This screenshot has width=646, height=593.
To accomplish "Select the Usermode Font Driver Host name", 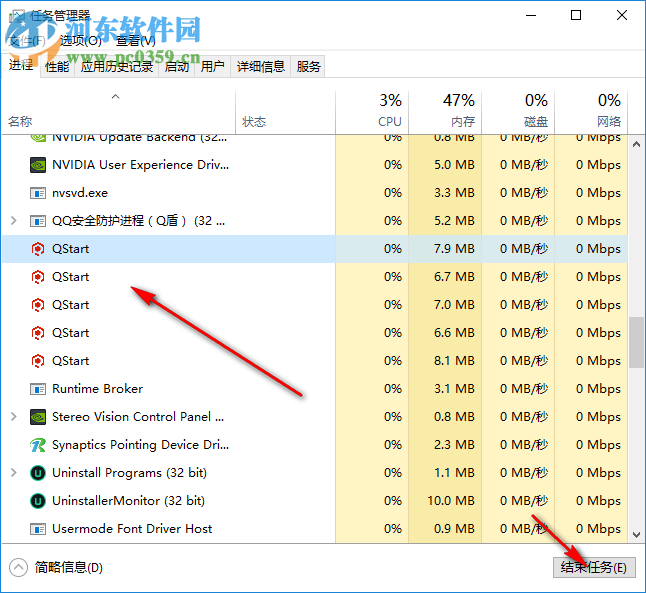I will [x=132, y=529].
